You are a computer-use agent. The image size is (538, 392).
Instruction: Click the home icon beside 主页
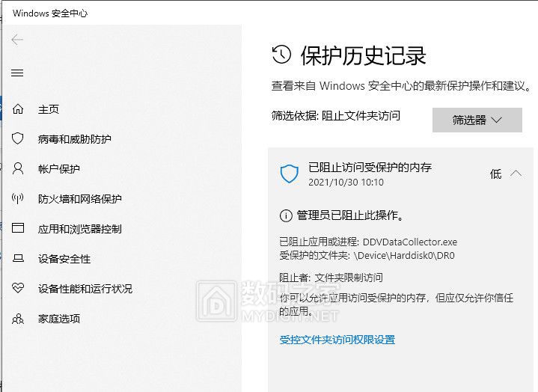click(x=18, y=109)
